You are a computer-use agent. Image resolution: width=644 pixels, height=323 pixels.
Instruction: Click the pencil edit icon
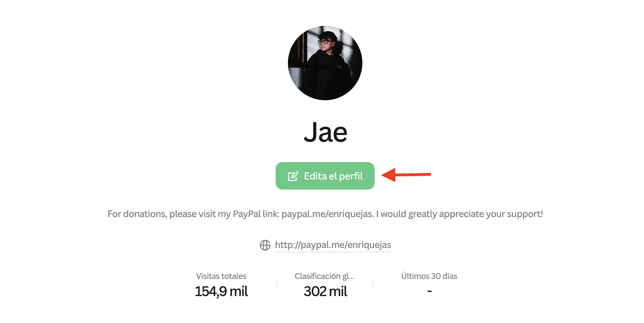click(293, 176)
